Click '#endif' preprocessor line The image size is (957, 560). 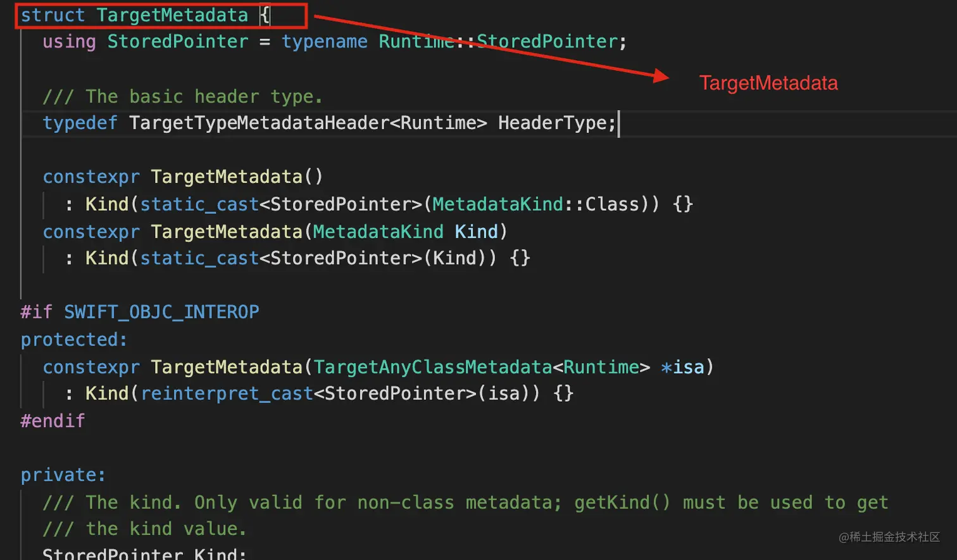pyautogui.click(x=53, y=421)
